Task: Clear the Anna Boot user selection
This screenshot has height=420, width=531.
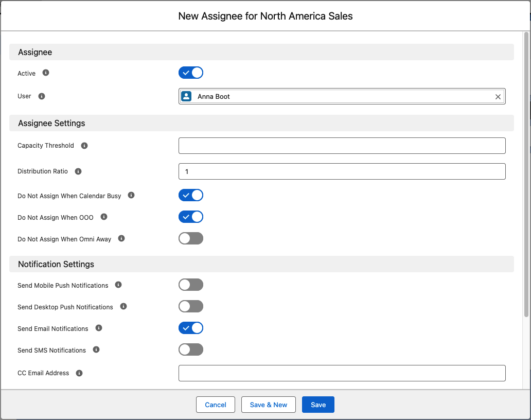Action: (x=498, y=97)
